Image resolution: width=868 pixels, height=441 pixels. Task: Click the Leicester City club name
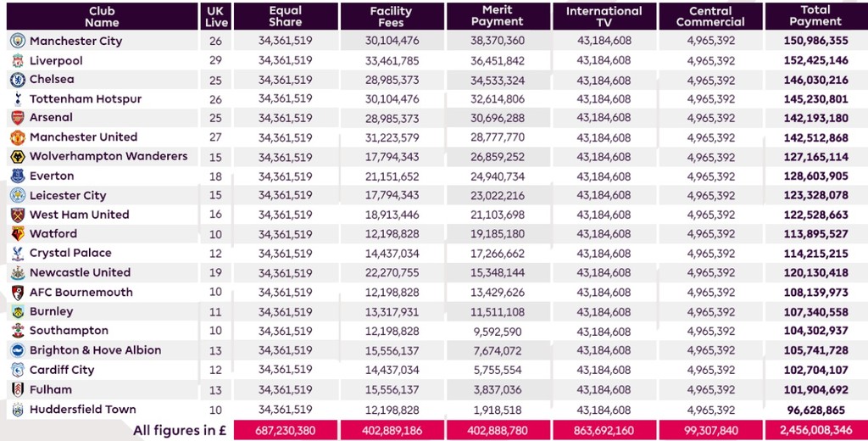[68, 196]
